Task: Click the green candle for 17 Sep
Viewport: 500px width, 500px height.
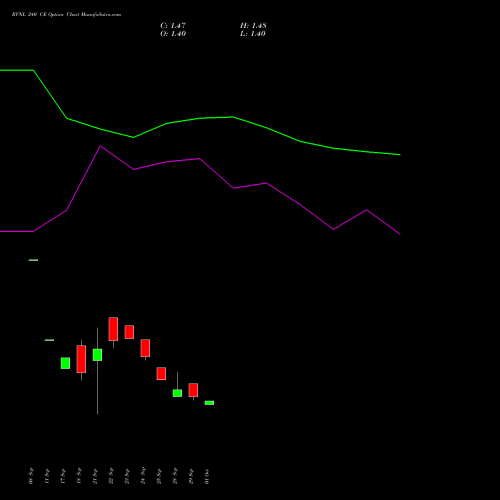Action: (65, 363)
